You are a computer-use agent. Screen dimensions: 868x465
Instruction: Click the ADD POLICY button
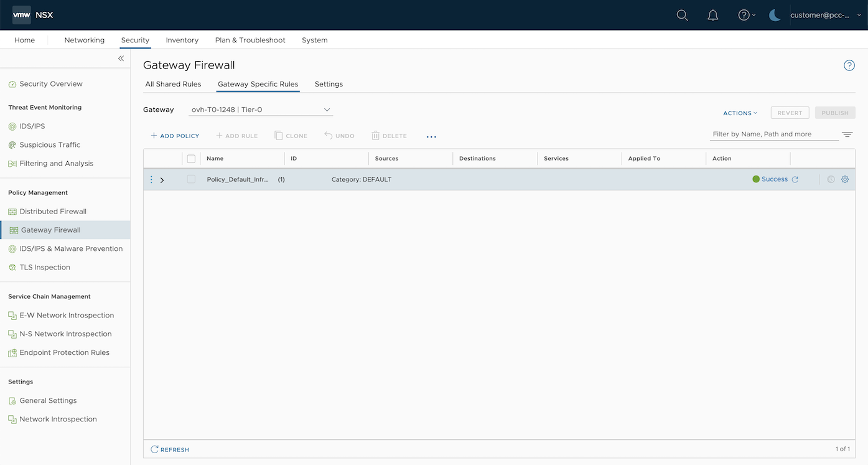click(174, 135)
